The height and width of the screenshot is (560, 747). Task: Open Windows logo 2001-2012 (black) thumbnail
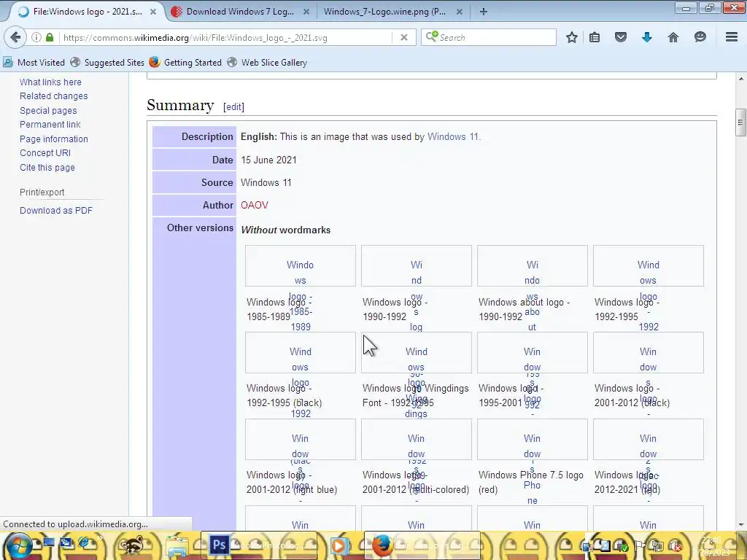(649, 352)
